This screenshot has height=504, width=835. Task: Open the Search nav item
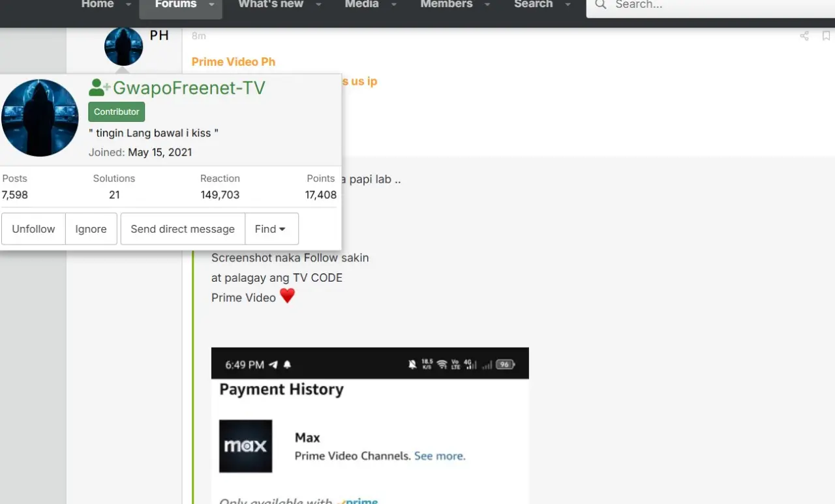tap(533, 4)
